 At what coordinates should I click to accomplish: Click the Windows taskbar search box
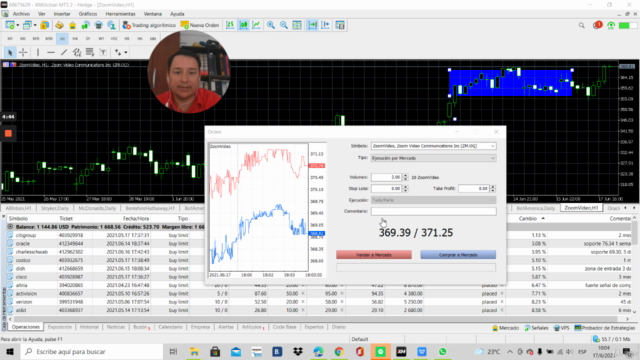91,351
